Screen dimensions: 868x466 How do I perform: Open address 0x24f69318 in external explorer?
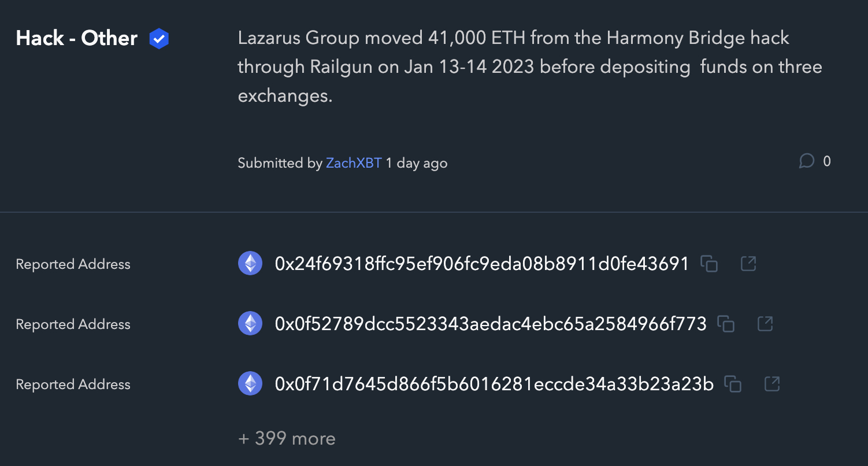coord(748,264)
